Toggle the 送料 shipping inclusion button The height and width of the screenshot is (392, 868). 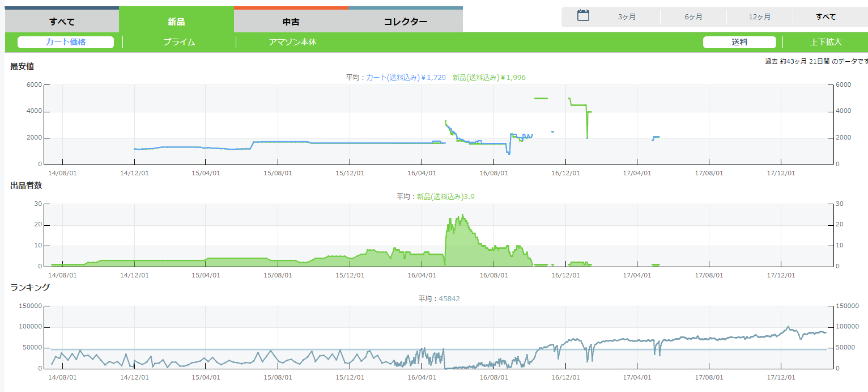[739, 42]
